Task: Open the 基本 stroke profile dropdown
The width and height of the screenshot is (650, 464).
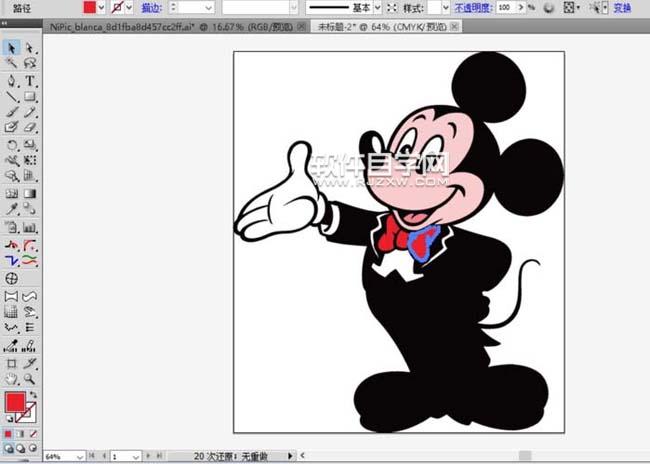Action: pos(377,7)
